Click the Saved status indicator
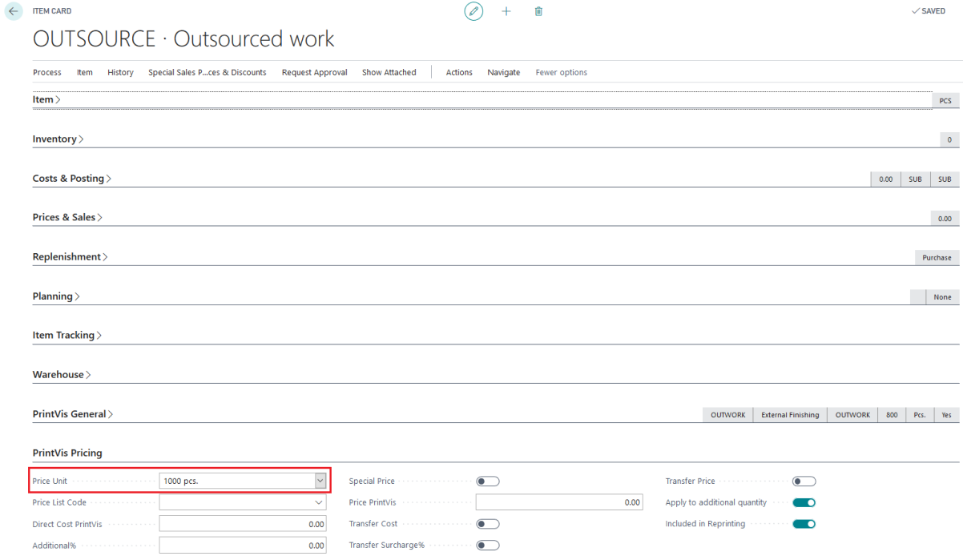The image size is (963, 560). tap(929, 11)
